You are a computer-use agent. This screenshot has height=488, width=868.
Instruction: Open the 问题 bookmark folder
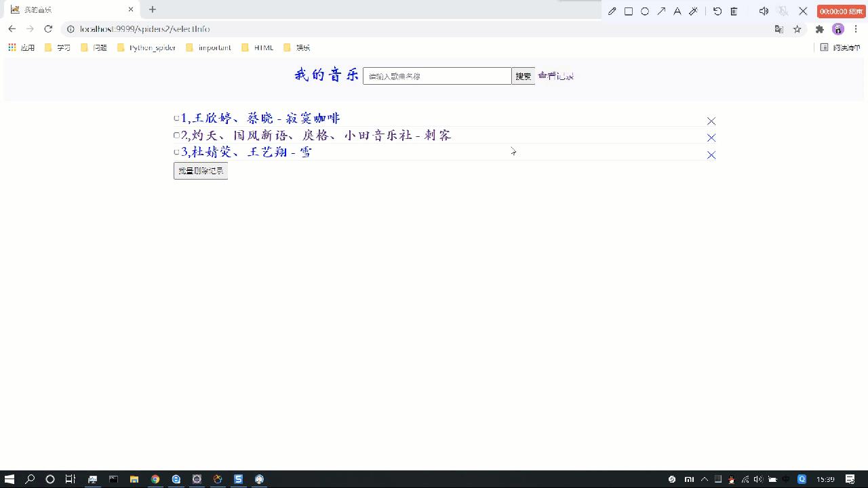(x=94, y=47)
